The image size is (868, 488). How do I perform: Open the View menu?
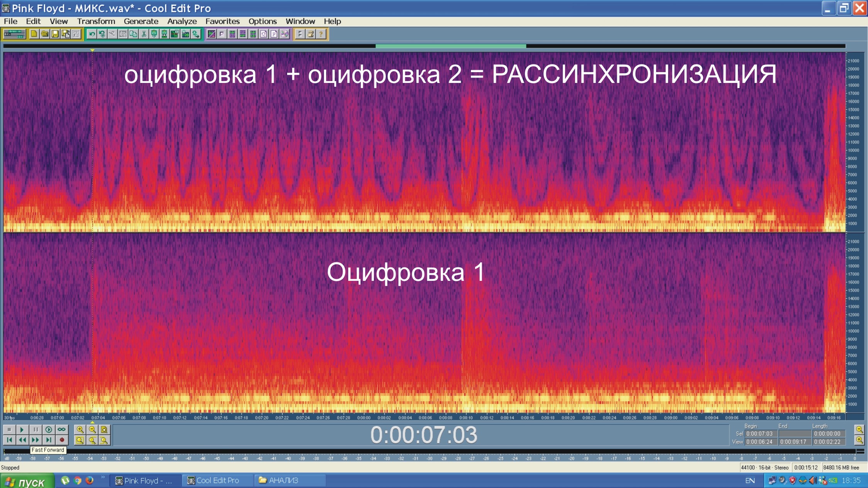[x=59, y=21]
